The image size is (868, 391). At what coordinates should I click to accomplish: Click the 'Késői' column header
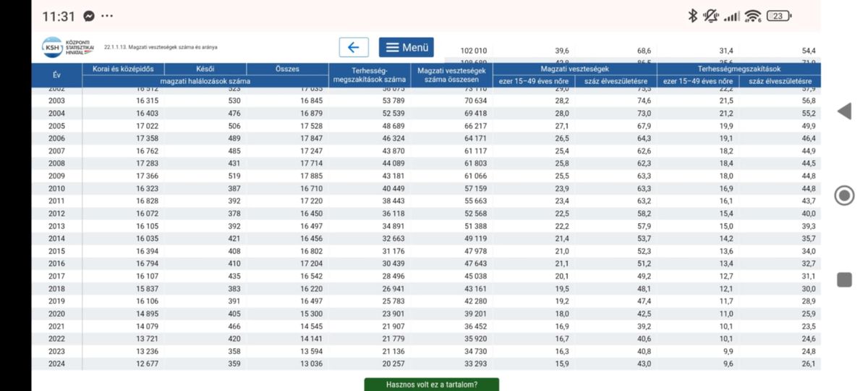205,70
